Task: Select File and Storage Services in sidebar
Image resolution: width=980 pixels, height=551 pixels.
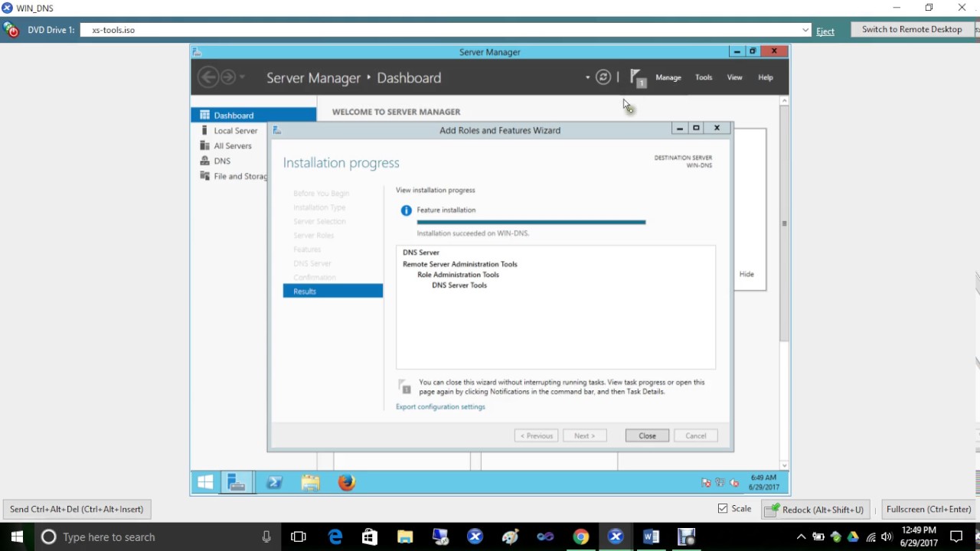Action: tap(240, 177)
